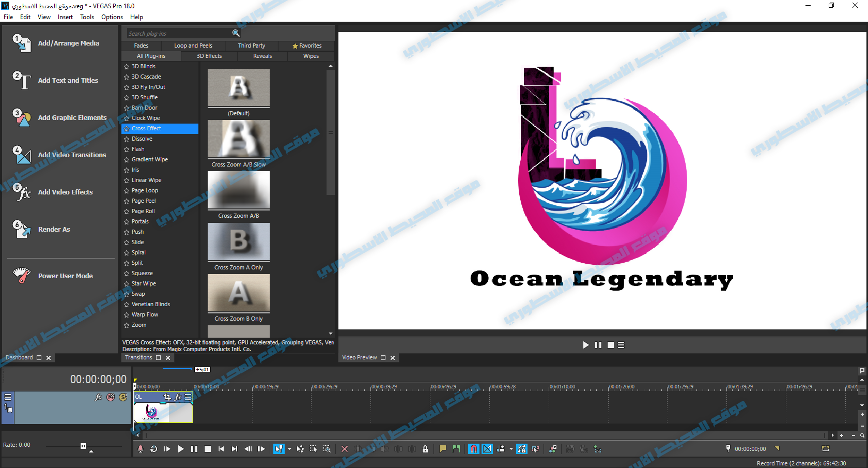Switch to Power User Mode
868x468 pixels.
coord(54,276)
